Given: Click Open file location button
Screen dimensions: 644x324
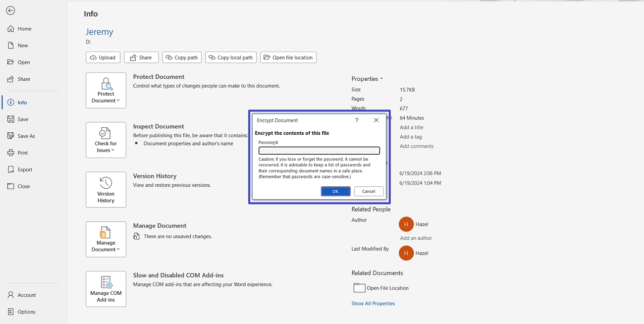Looking at the screenshot, I should (288, 57).
